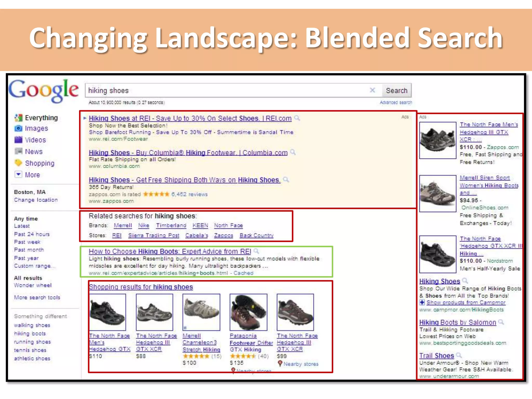532x399 pixels.
Task: Click 6,452 reviews link for zappos
Action: pos(189,194)
